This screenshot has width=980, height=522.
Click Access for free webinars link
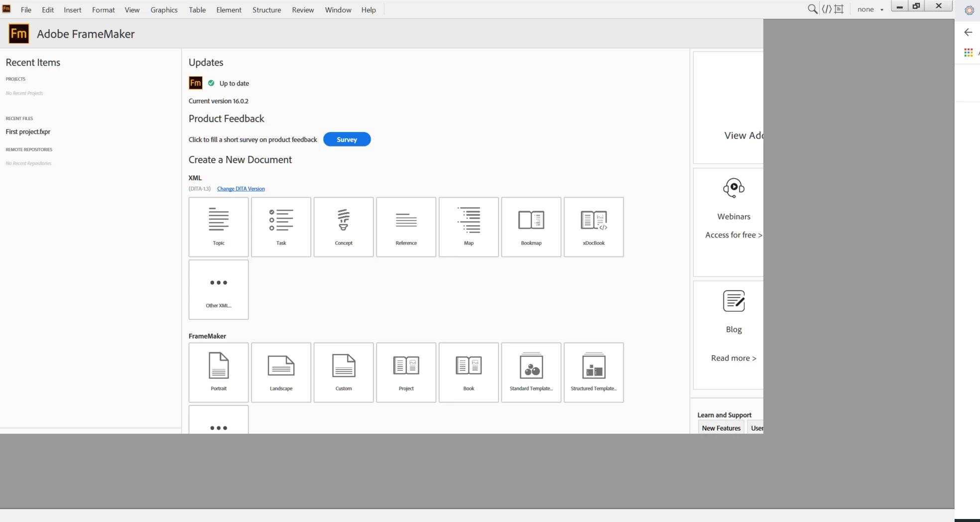click(734, 235)
